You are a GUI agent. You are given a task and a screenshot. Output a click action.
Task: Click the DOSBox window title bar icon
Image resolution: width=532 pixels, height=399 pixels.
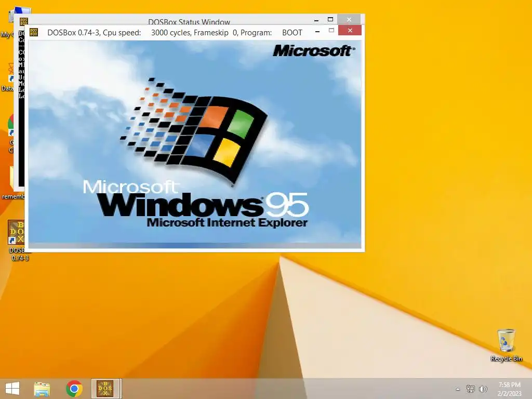coord(34,32)
